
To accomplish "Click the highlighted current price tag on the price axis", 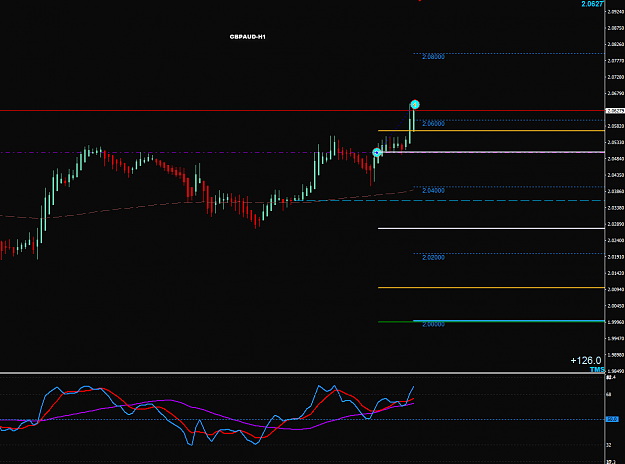I will click(x=615, y=110).
